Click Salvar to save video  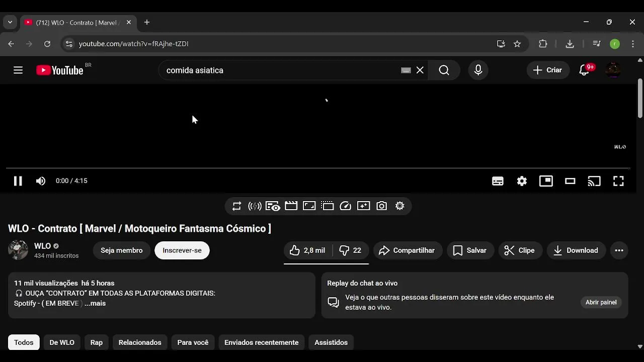click(470, 250)
